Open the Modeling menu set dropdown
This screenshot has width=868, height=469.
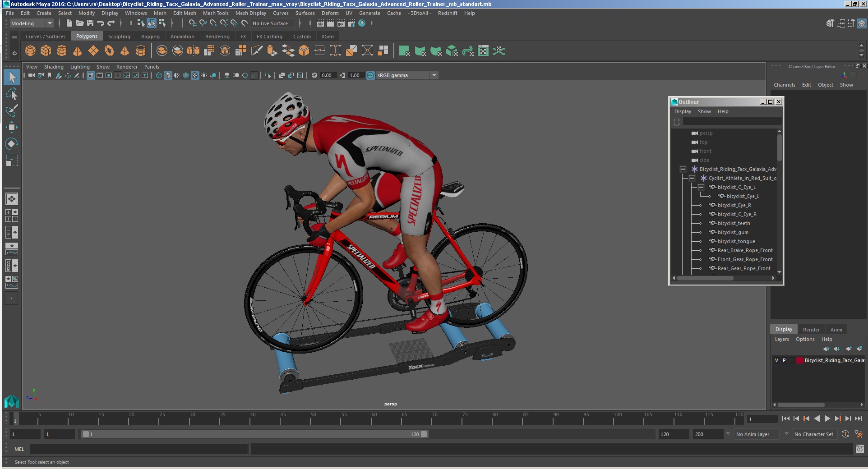coord(32,23)
